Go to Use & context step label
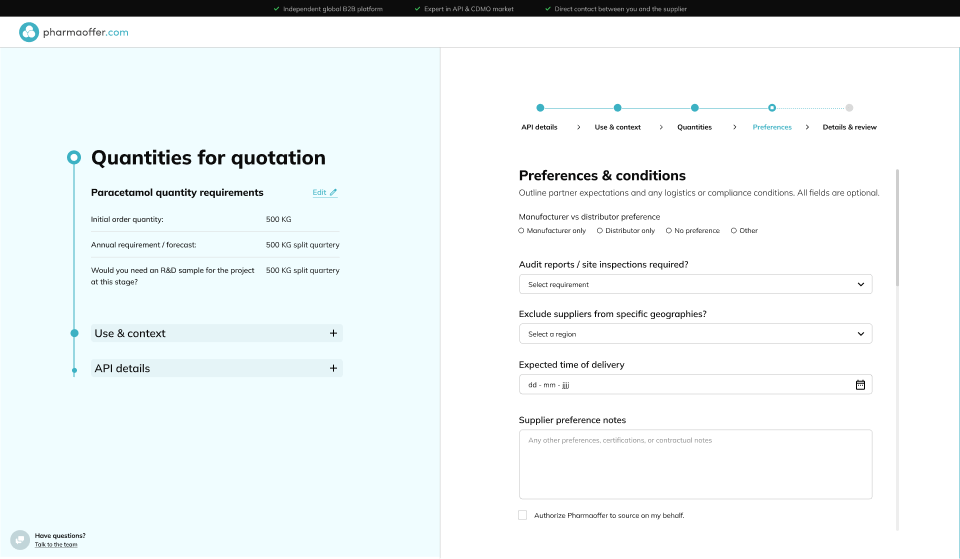 (617, 127)
